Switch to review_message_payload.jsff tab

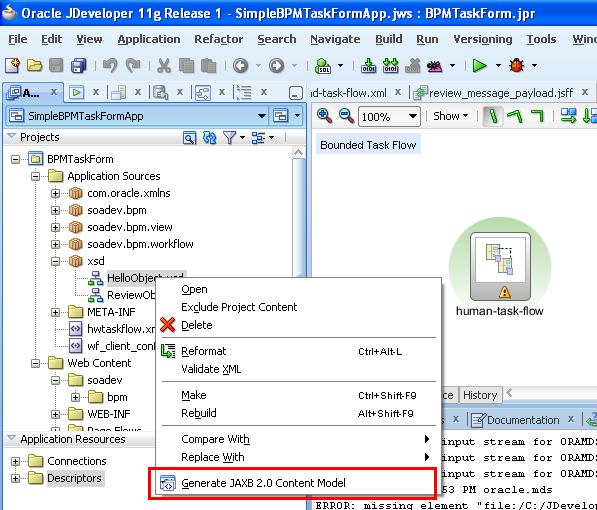pos(501,93)
